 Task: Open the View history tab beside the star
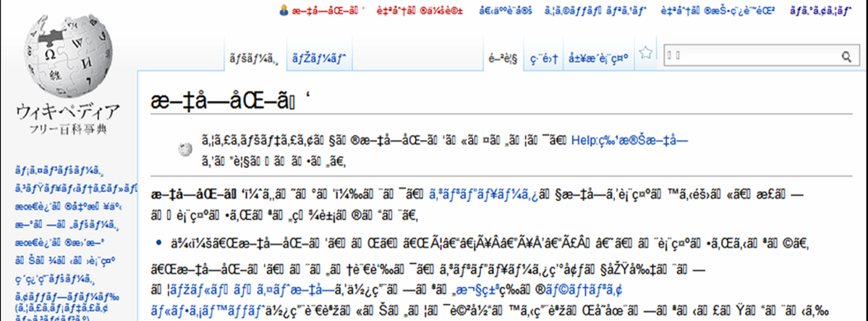pyautogui.click(x=598, y=56)
